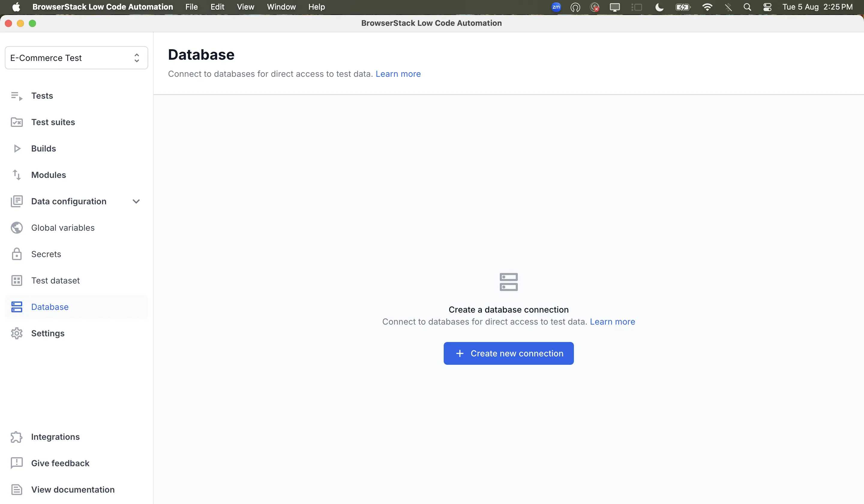This screenshot has width=864, height=504.
Task: Click the Secrets lock icon
Action: (x=16, y=254)
